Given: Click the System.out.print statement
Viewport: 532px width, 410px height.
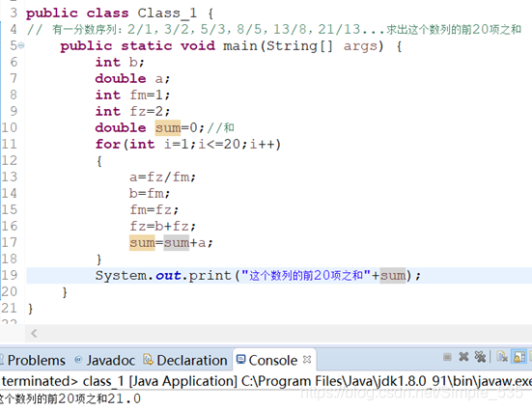Looking at the screenshot, I should tap(258, 275).
